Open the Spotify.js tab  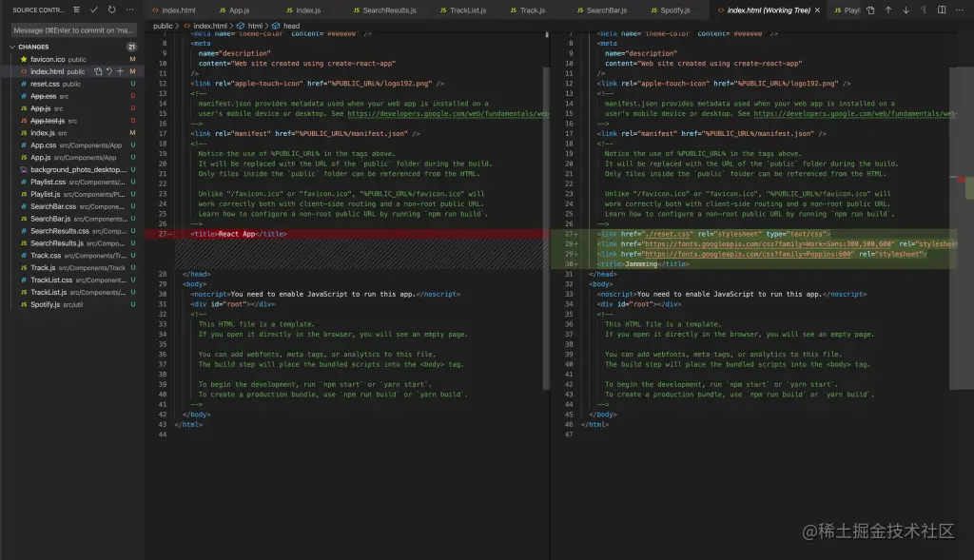pyautogui.click(x=670, y=10)
